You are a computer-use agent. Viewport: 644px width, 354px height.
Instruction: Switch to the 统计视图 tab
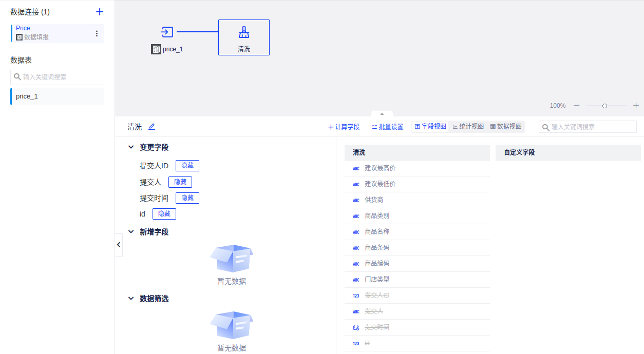[468, 127]
